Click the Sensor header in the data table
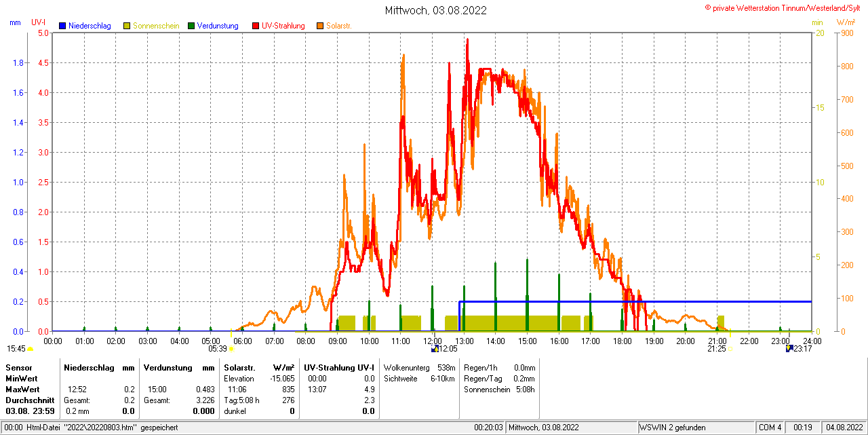 (18, 367)
